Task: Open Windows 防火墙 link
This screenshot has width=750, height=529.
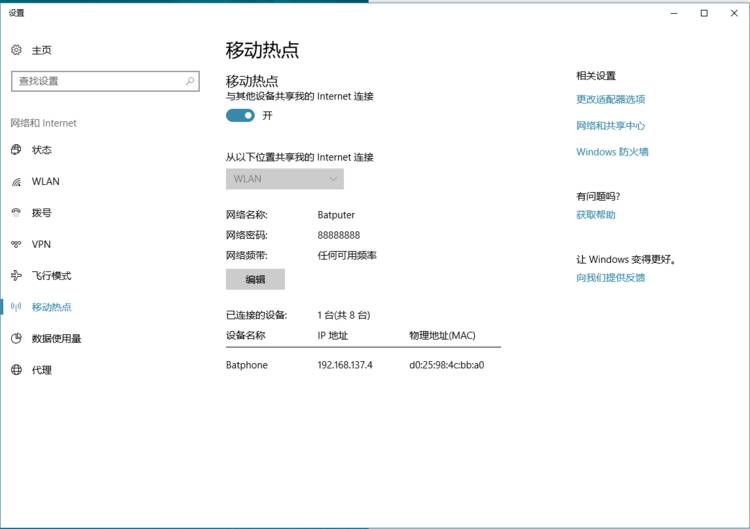Action: 612,152
